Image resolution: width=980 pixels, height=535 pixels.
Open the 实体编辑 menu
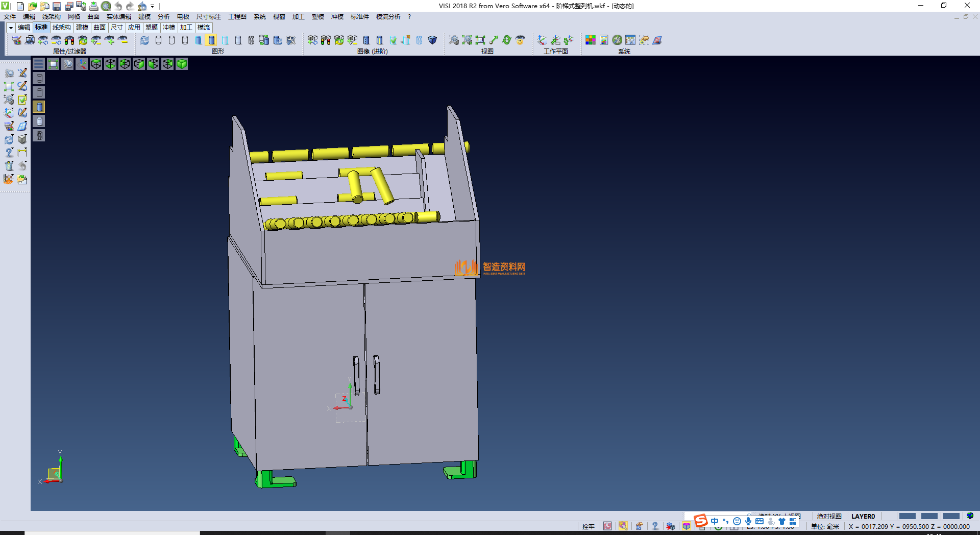118,17
